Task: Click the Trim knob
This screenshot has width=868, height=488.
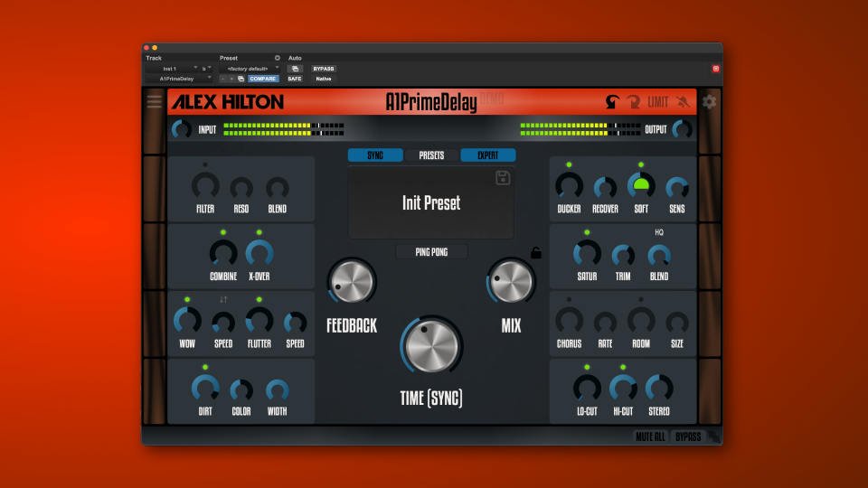Action: 623,256
